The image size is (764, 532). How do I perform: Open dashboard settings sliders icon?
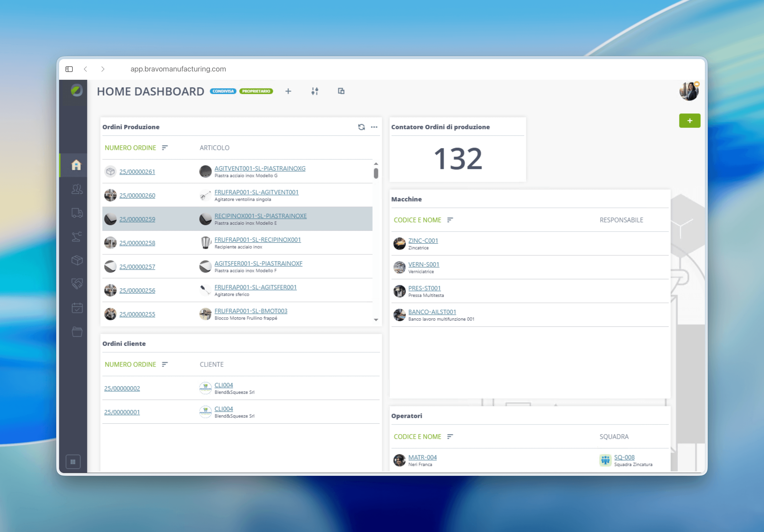[315, 91]
